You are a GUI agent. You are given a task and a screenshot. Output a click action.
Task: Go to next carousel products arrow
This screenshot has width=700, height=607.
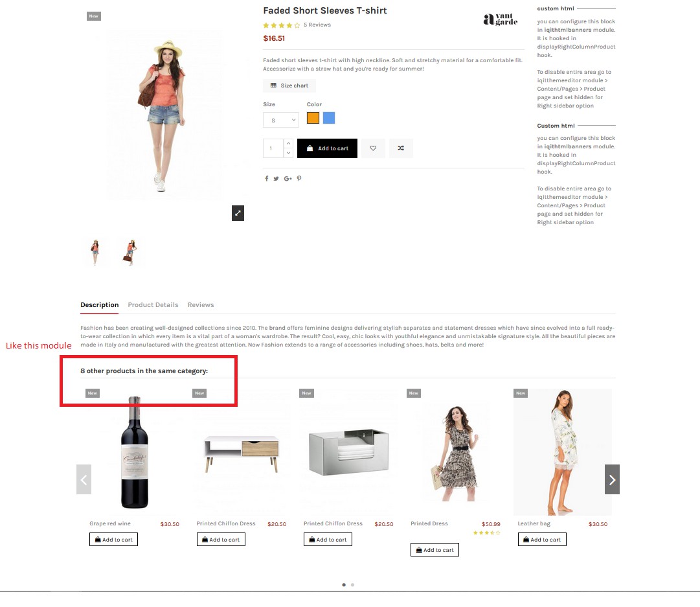[x=612, y=479]
